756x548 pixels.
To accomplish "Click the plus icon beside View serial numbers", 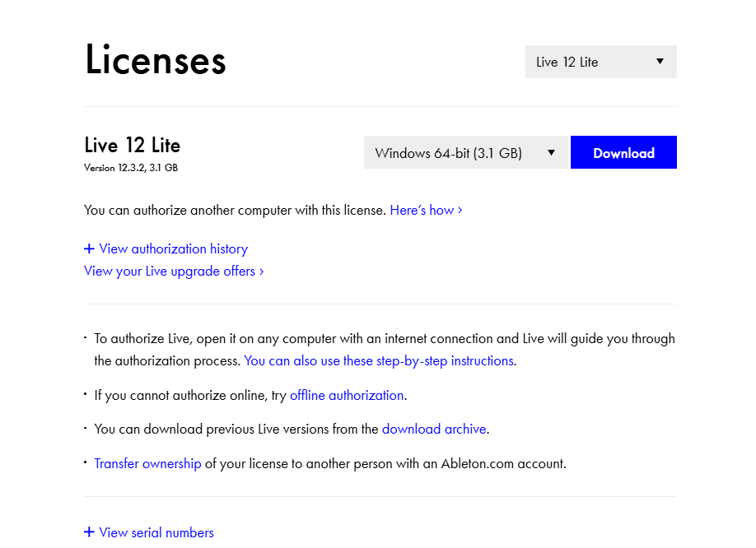I will tap(89, 532).
